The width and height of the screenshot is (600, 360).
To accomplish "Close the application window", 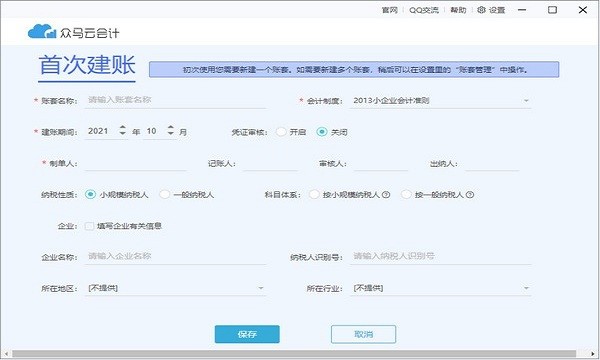I will click(583, 10).
